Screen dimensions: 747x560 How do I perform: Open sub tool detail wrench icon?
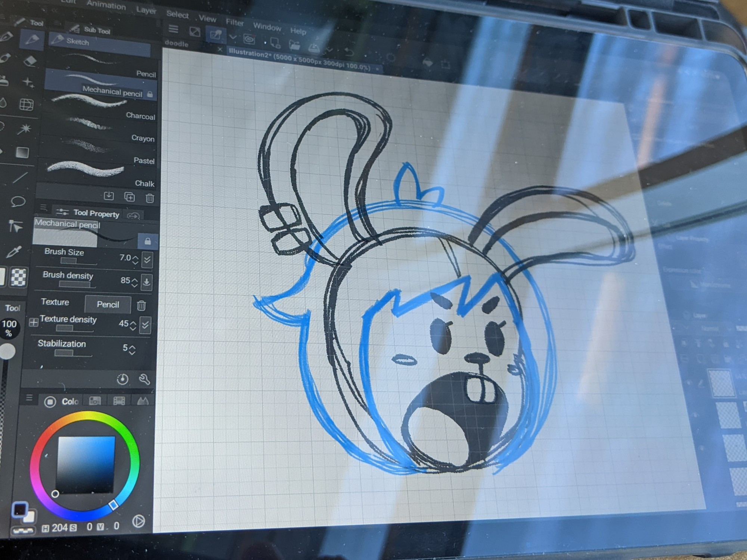click(x=144, y=380)
